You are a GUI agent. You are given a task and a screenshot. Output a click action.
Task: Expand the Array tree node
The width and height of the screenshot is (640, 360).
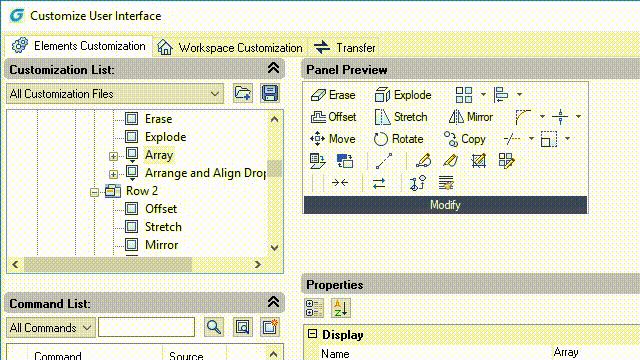pos(113,156)
